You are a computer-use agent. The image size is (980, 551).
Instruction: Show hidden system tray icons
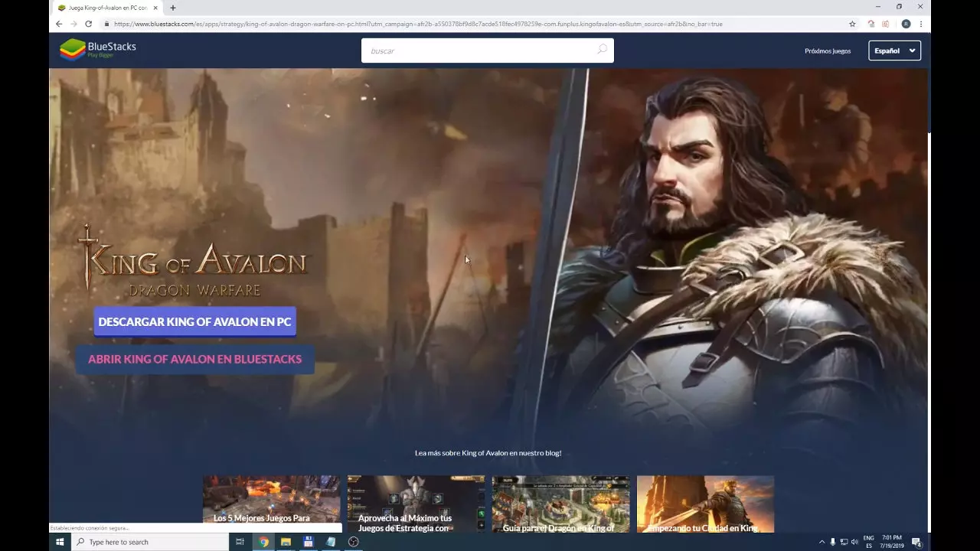coord(822,542)
